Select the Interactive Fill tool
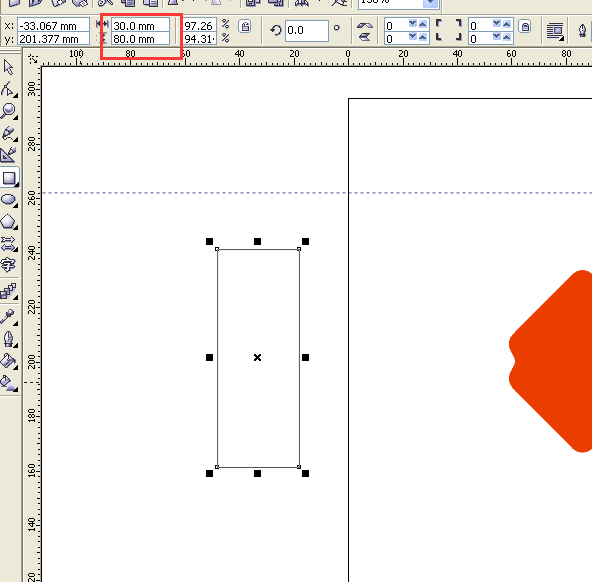The image size is (592, 582). 8,383
